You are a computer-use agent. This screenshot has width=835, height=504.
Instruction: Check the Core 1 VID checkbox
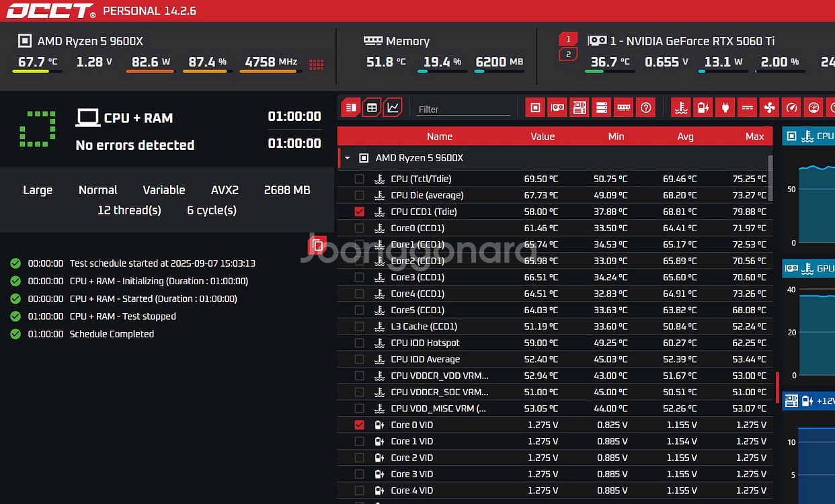tap(360, 441)
